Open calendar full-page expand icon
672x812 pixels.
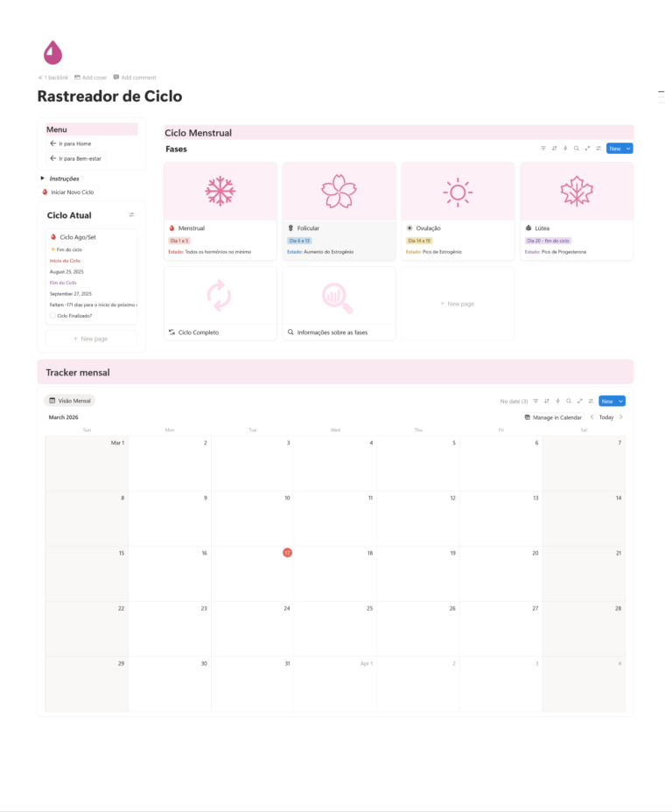(x=578, y=401)
